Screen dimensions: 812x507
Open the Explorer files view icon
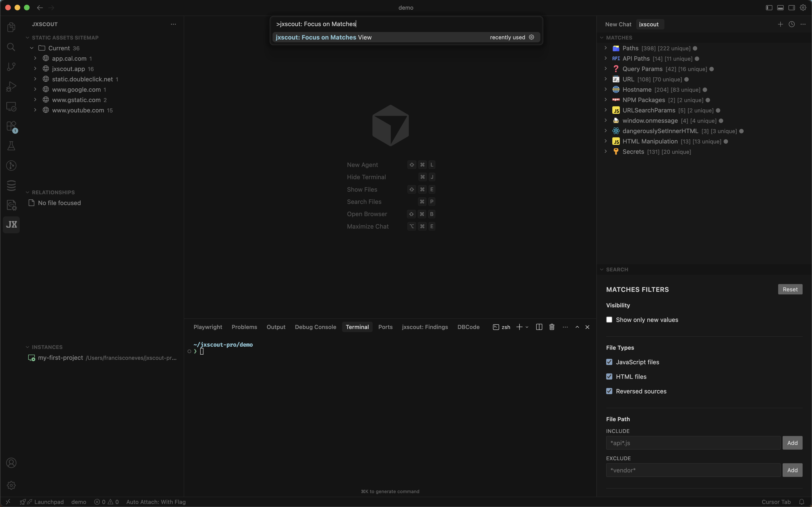coord(11,27)
